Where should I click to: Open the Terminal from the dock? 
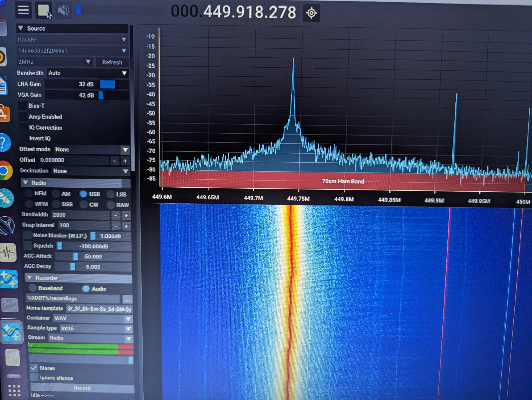pyautogui.click(x=10, y=305)
